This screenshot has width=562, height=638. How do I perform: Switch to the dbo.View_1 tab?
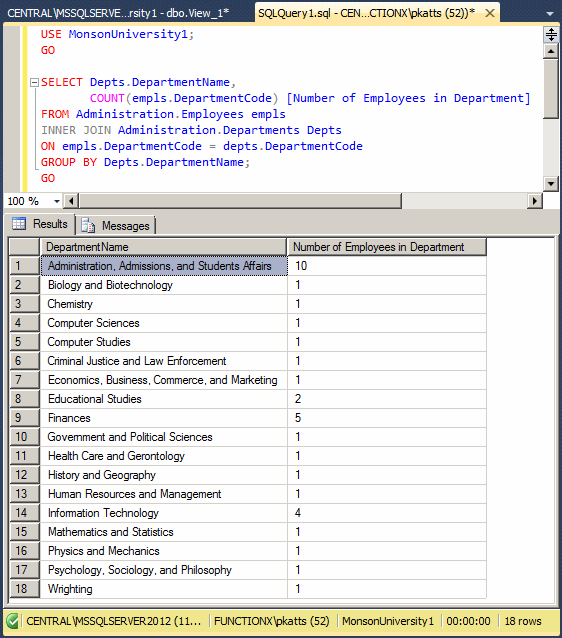coord(118,13)
